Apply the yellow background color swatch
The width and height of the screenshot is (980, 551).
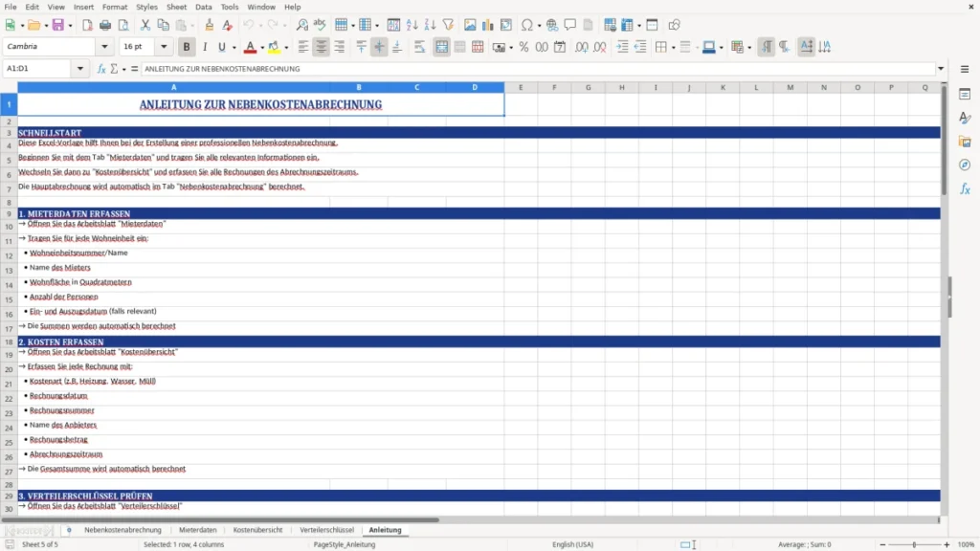[x=275, y=47]
